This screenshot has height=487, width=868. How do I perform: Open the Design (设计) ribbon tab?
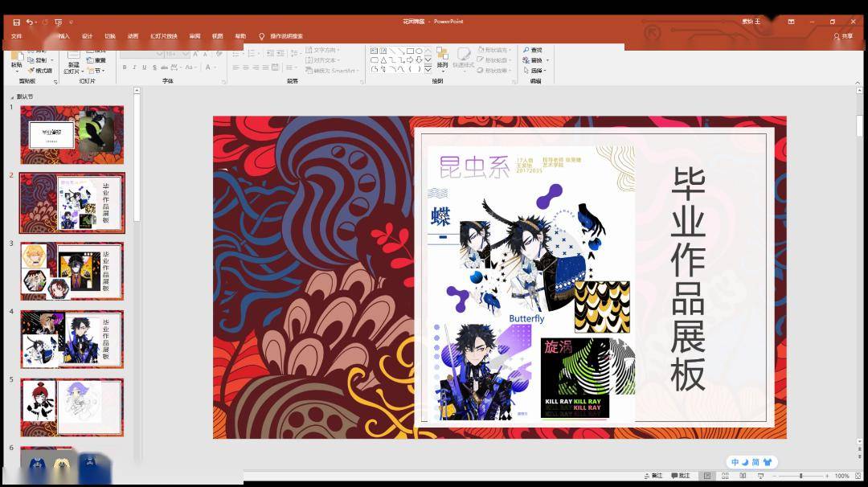coord(87,36)
